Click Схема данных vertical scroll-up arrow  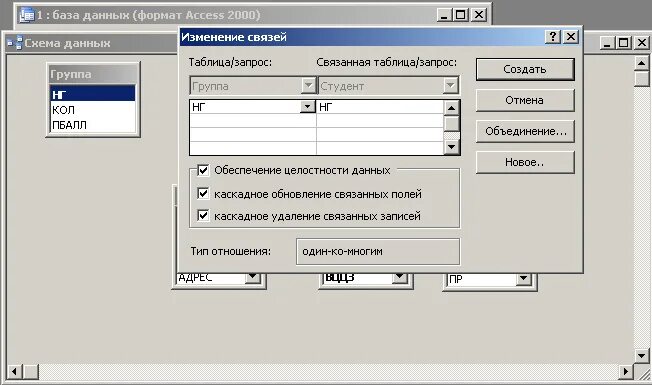(642, 64)
